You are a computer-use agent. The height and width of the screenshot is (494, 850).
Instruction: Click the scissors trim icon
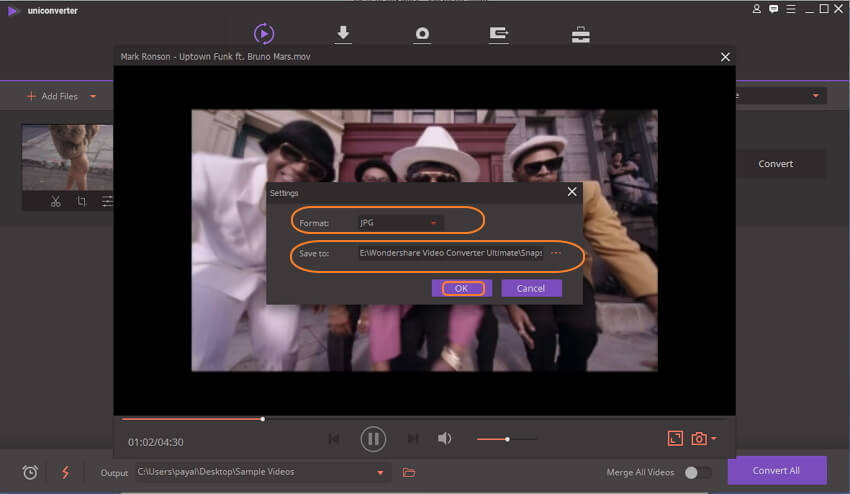click(x=55, y=201)
